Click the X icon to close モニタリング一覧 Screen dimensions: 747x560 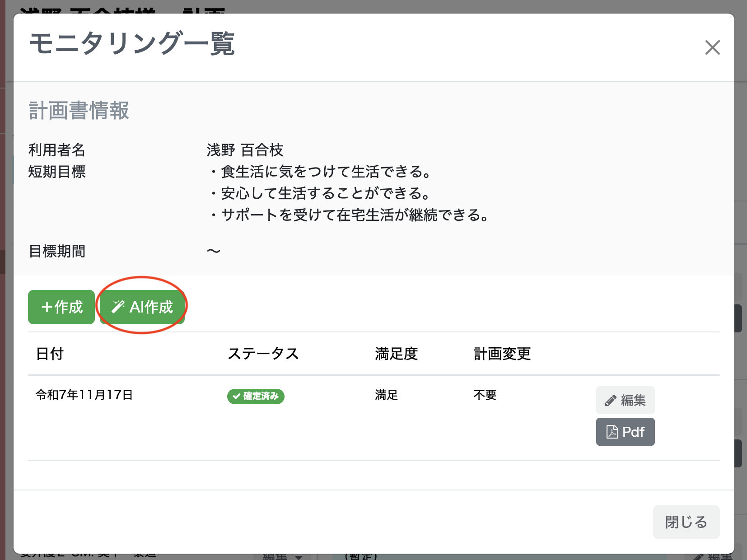pos(712,47)
